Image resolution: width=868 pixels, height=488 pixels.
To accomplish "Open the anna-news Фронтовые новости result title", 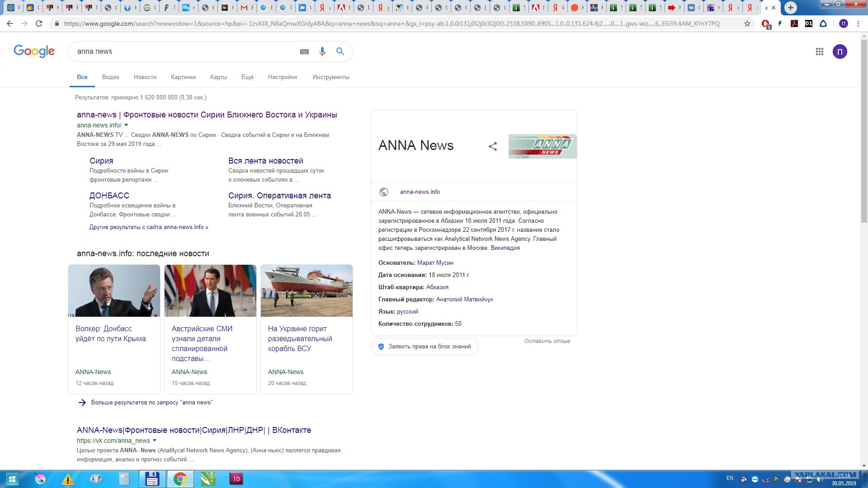I will click(x=207, y=115).
